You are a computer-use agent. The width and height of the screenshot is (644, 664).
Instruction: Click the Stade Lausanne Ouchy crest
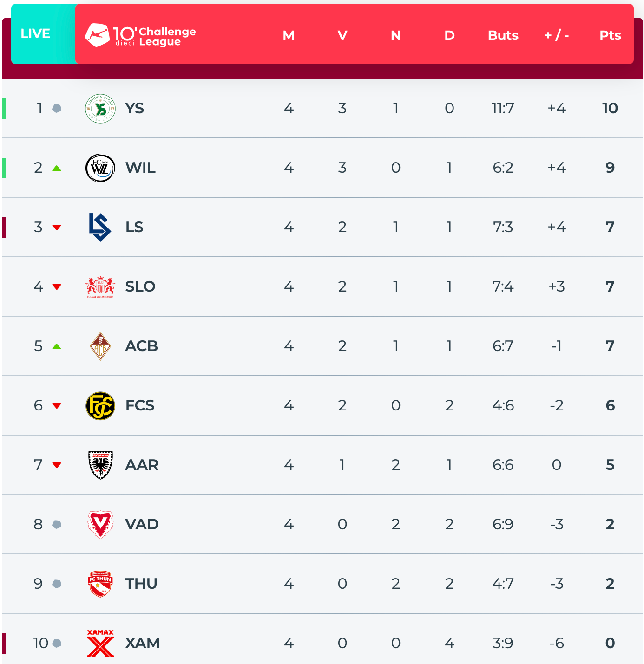tap(100, 287)
